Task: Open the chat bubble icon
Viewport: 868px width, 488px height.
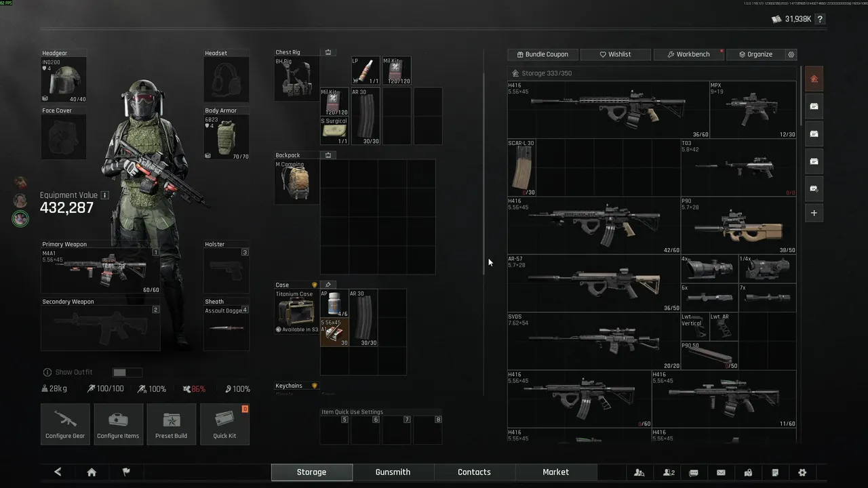Action: pos(694,472)
